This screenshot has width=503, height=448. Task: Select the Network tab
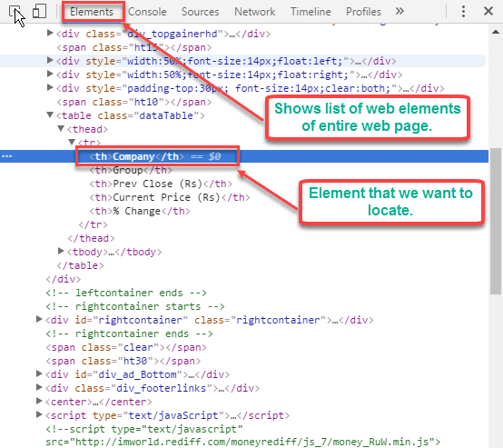tap(255, 12)
